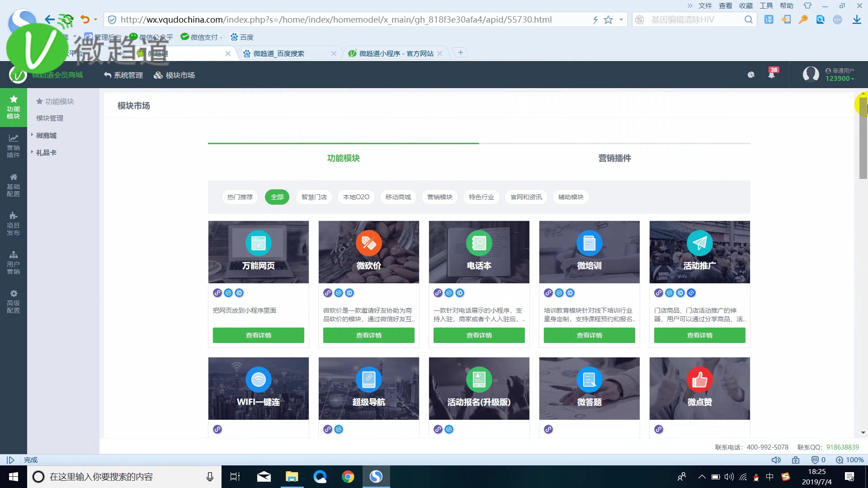Click the mute speaker icon in status bar

pyautogui.click(x=776, y=460)
